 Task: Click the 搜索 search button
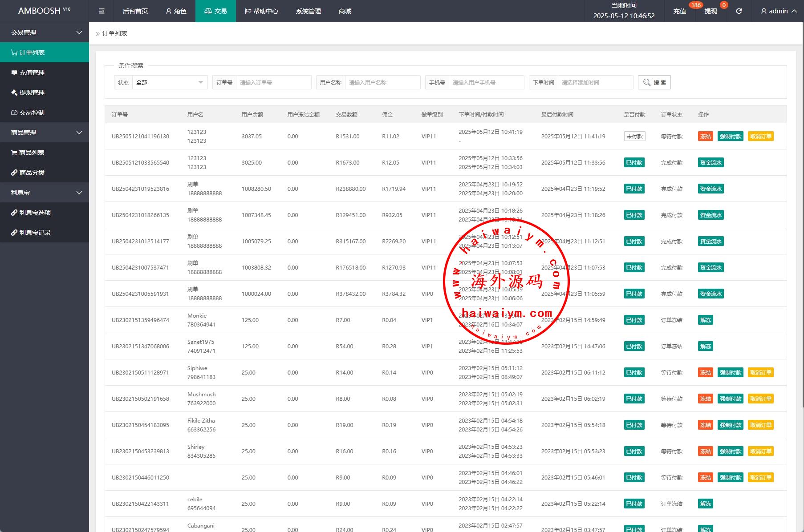click(654, 82)
